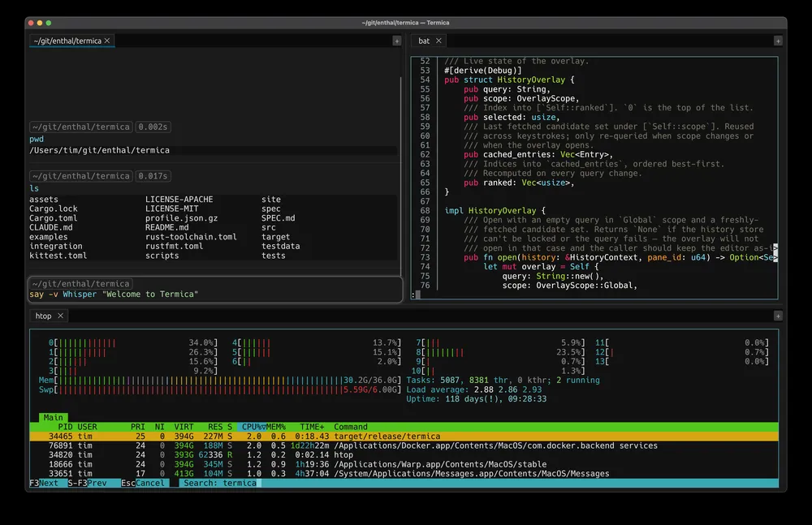This screenshot has height=525, width=812.
Task: Click line 53 #[derive(Debug)] attribute
Action: click(483, 71)
